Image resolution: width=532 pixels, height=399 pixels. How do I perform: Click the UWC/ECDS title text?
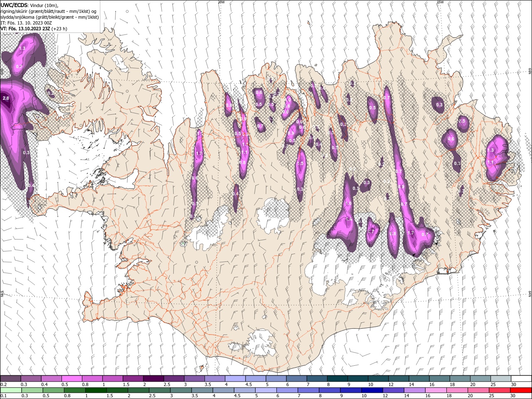[14, 5]
